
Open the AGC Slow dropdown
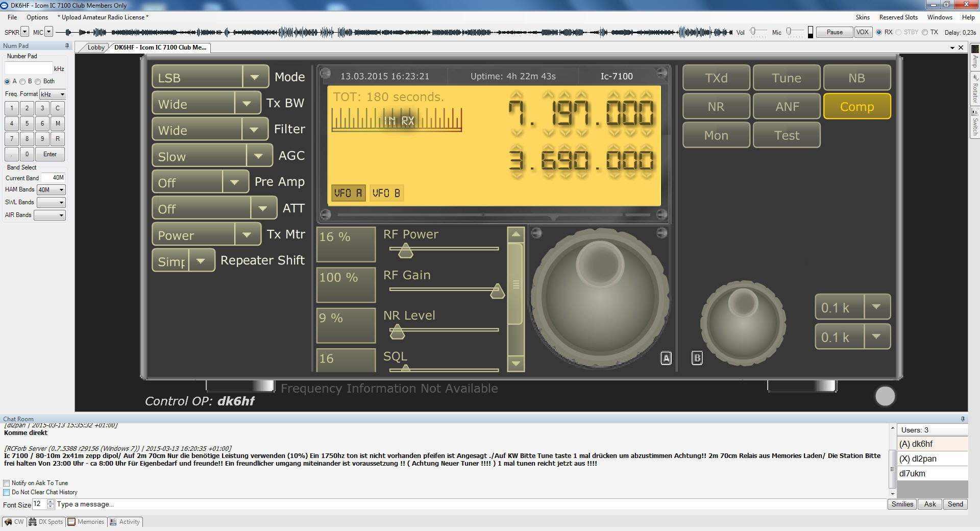point(259,156)
